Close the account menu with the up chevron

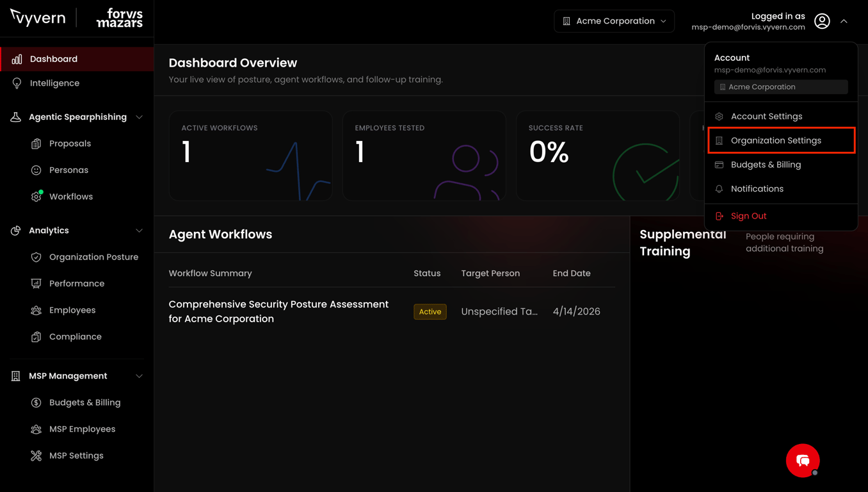[x=844, y=21]
